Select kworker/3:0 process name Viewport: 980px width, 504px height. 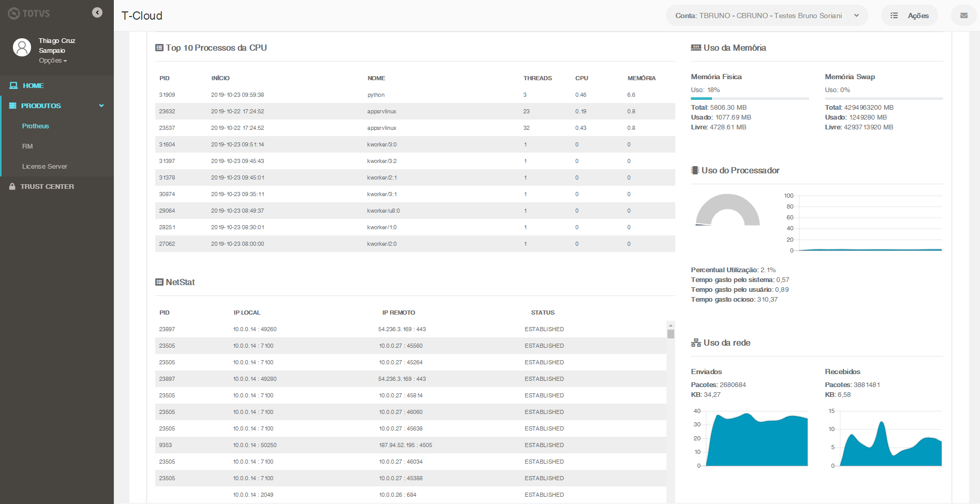[382, 144]
